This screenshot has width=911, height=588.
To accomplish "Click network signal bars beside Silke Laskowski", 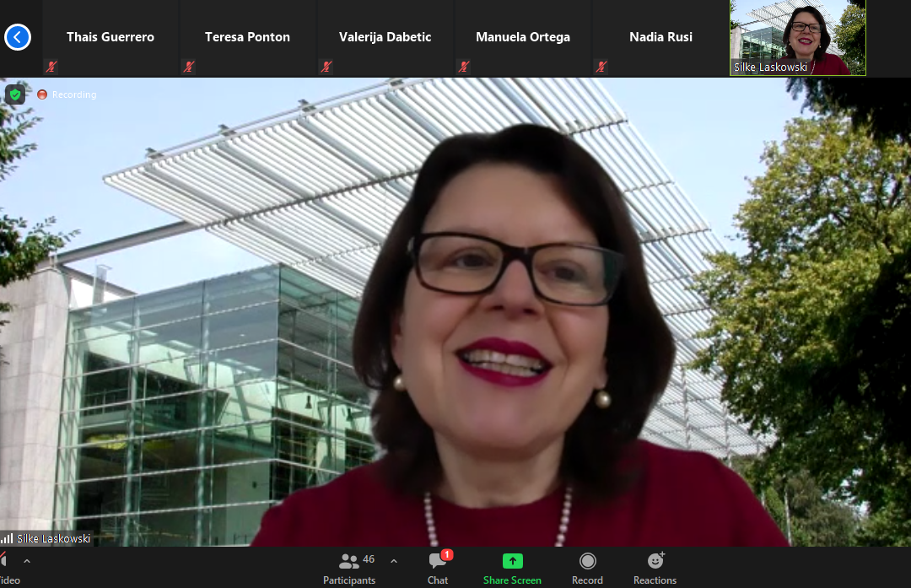I will coord(8,538).
